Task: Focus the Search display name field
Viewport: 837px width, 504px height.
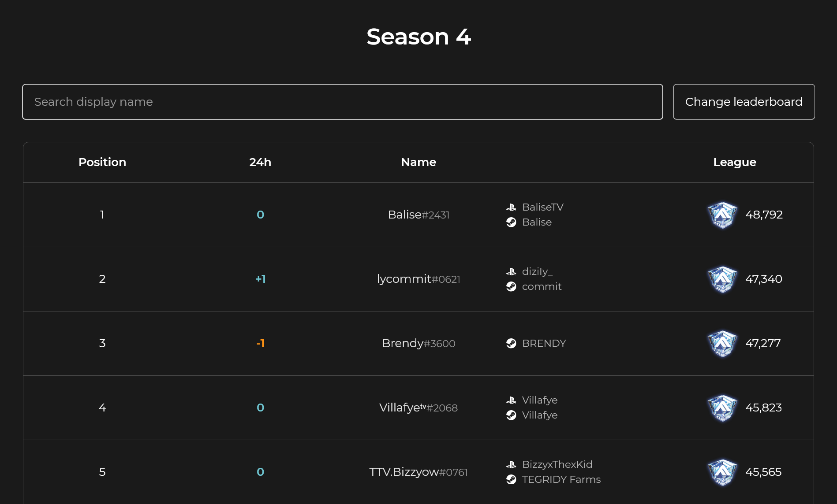Action: 343,102
